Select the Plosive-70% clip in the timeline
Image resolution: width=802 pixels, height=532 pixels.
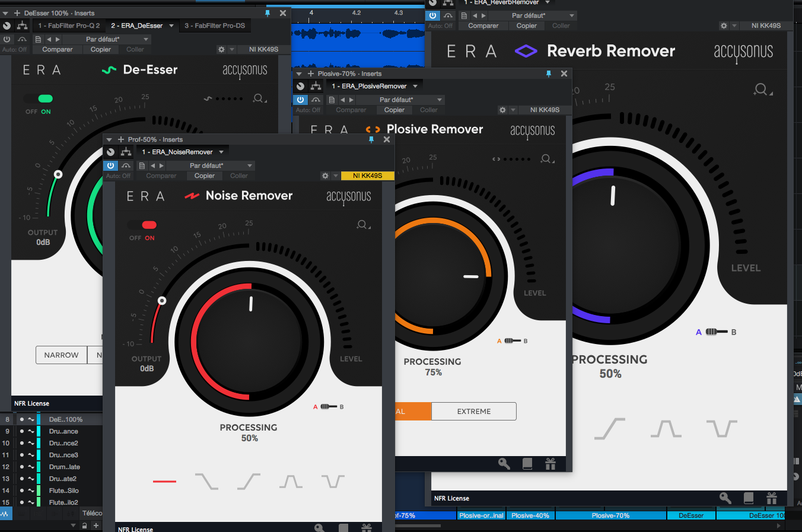tap(610, 515)
